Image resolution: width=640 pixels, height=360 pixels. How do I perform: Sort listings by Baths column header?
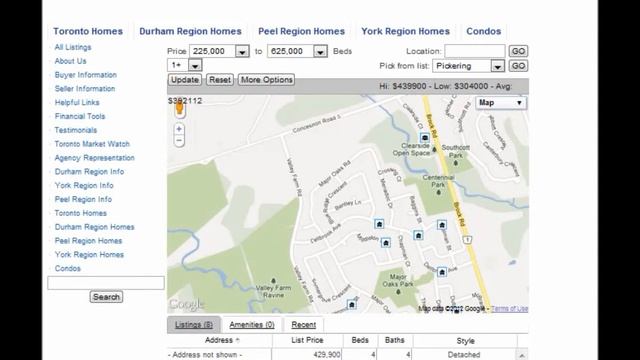(395, 340)
